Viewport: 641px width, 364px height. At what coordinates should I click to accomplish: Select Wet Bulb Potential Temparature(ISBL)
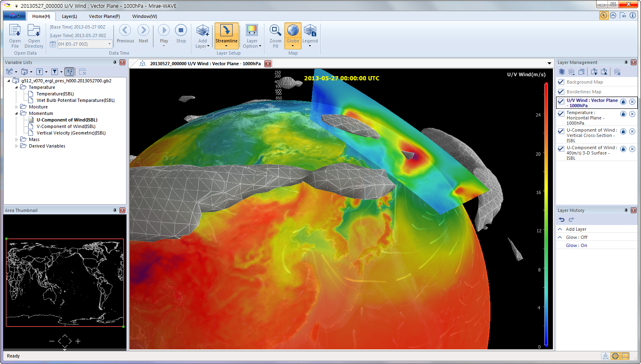point(75,100)
